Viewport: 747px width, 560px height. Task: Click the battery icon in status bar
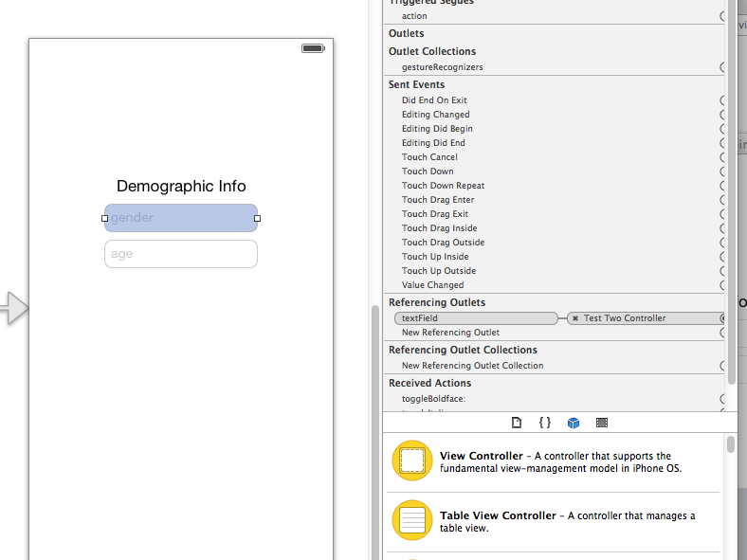pyautogui.click(x=313, y=48)
